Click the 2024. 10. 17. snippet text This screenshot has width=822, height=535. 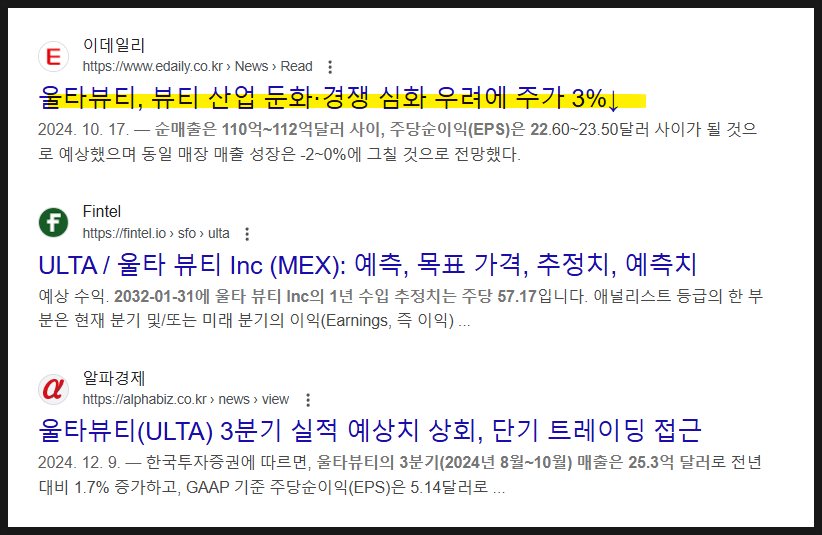click(x=398, y=141)
